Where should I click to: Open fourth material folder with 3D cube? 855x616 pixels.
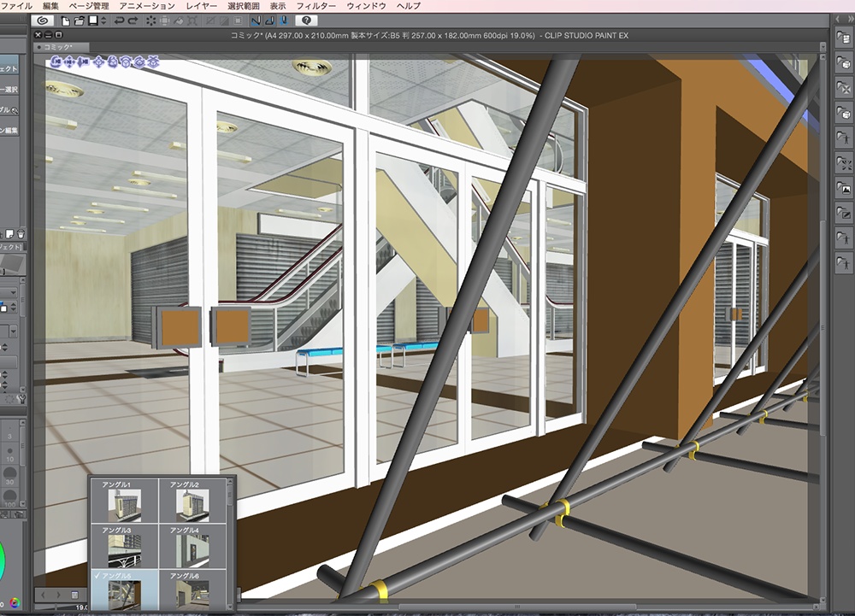tap(844, 114)
